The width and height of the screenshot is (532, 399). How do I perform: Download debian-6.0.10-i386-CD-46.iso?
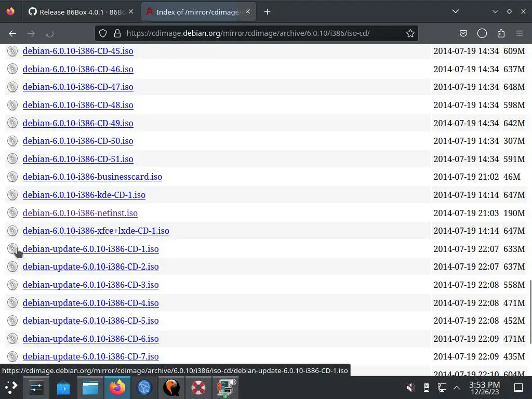[x=78, y=69]
